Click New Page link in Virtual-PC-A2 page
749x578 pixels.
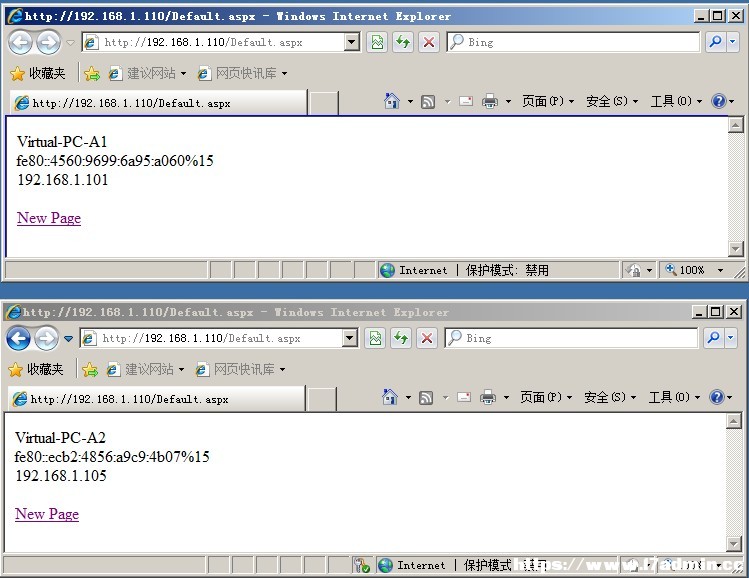click(x=47, y=514)
